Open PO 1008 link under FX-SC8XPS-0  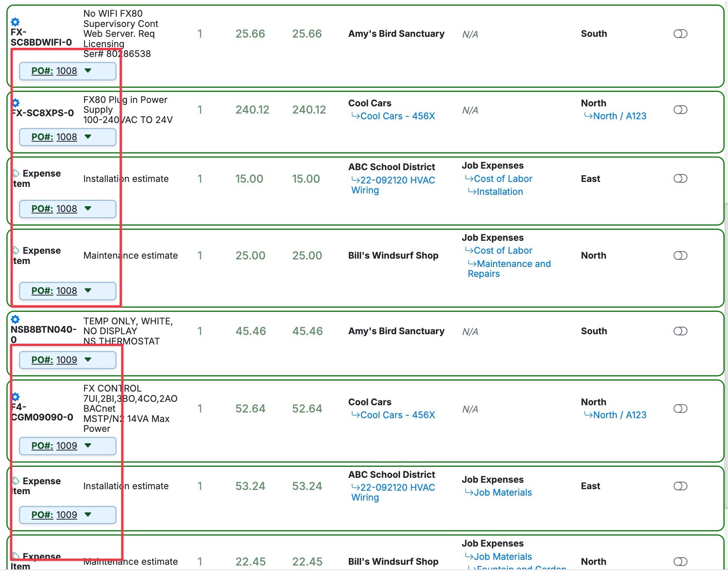pos(67,137)
